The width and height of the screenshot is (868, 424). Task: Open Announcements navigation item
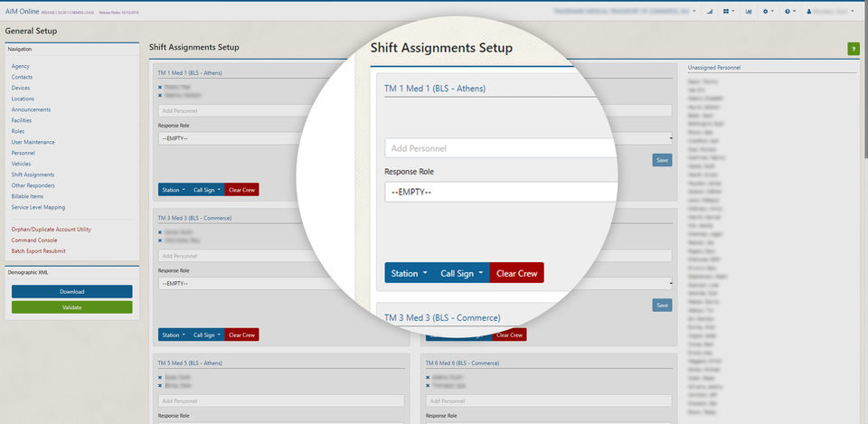coord(31,109)
